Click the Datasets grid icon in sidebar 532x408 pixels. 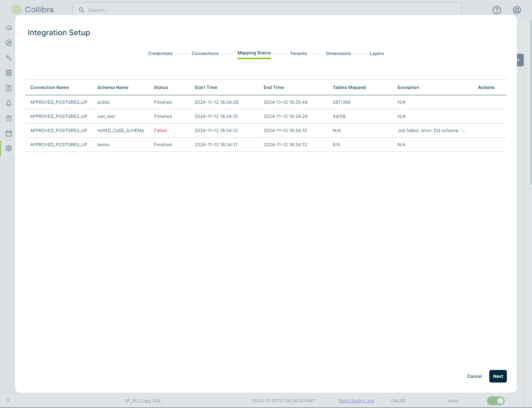tap(8, 73)
